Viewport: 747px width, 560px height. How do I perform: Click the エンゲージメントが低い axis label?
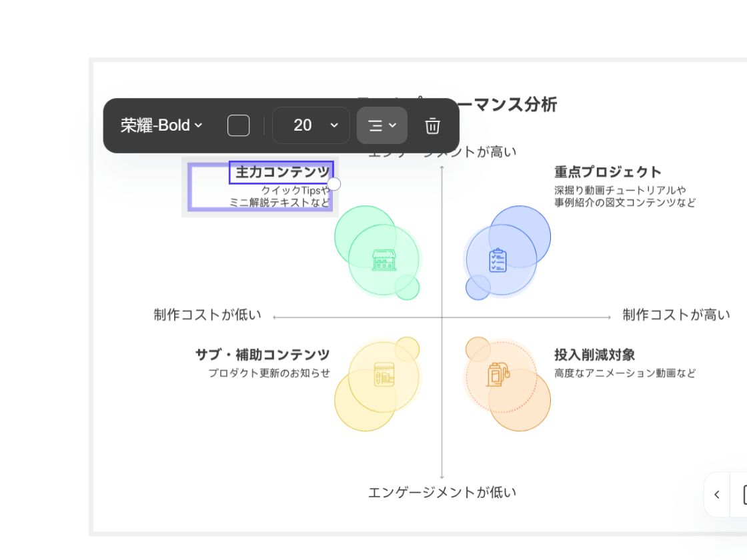tap(442, 492)
